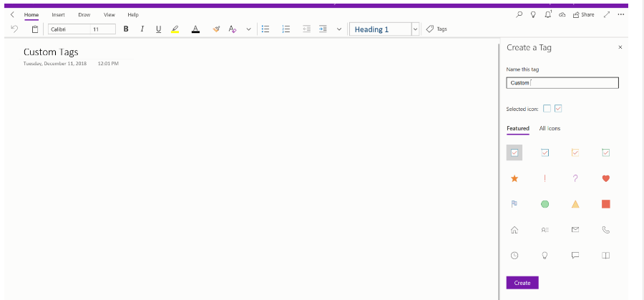Select the blue flag tag icon

tap(514, 204)
